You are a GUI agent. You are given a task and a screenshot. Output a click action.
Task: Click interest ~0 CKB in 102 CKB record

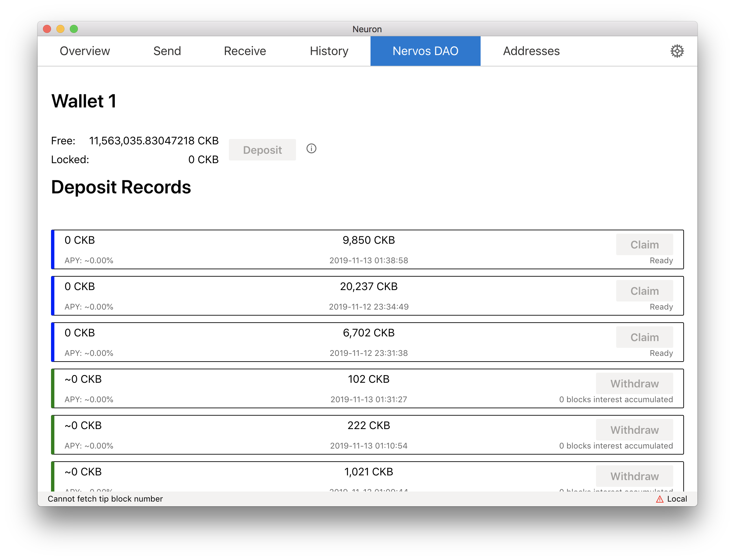coord(83,379)
